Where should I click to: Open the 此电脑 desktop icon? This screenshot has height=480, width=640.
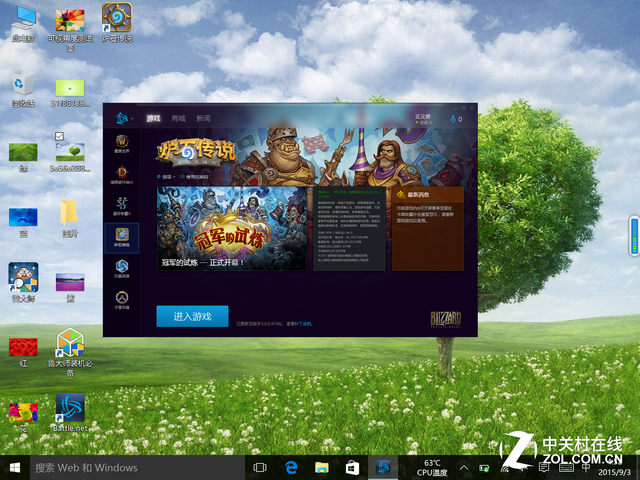pos(23,24)
